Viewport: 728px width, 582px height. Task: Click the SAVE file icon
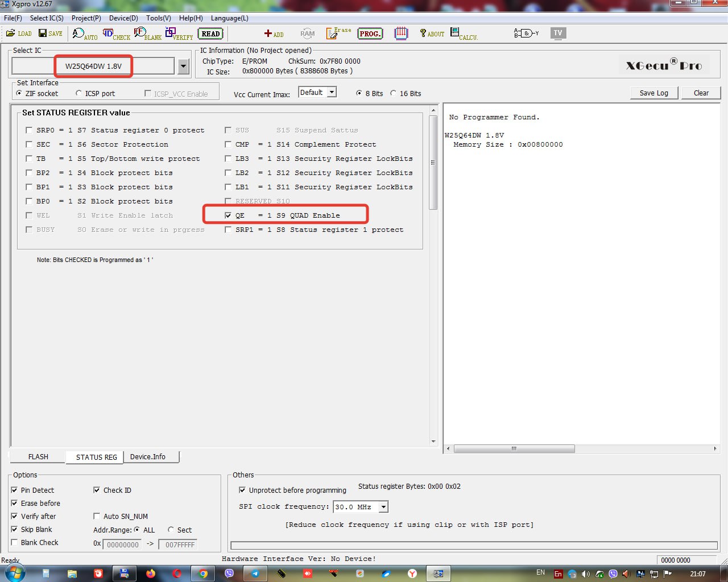coord(50,34)
